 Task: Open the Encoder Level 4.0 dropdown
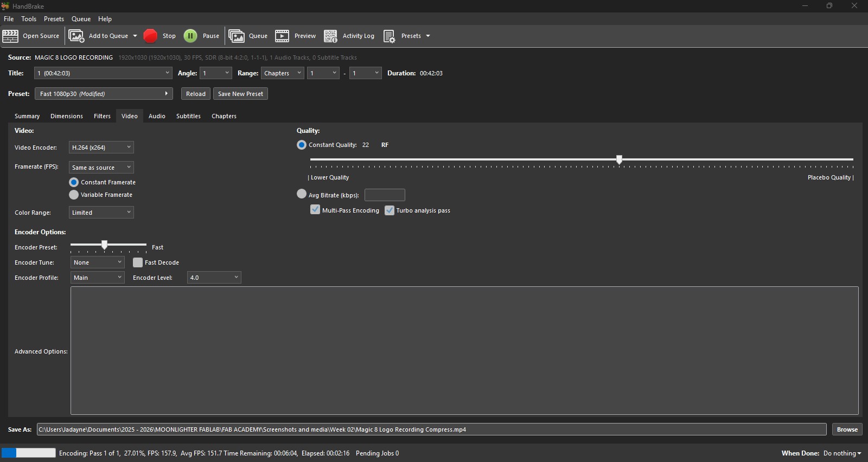[214, 278]
